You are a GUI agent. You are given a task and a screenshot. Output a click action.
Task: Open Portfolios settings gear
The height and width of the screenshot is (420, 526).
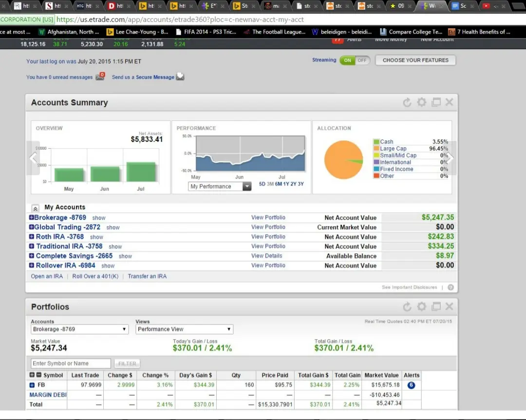point(422,306)
